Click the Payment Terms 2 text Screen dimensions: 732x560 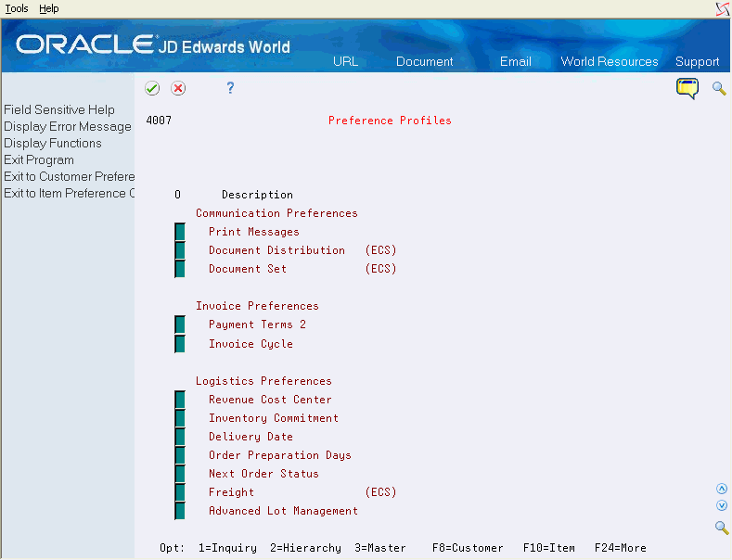[257, 325]
